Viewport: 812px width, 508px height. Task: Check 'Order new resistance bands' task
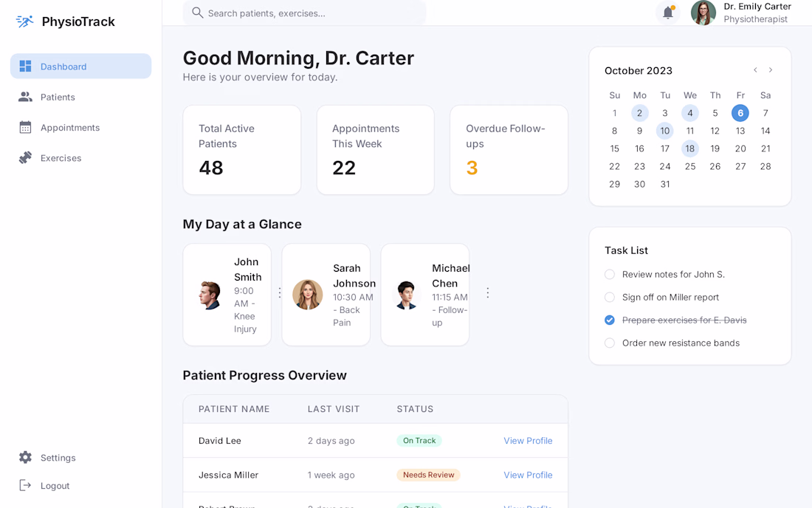(610, 343)
